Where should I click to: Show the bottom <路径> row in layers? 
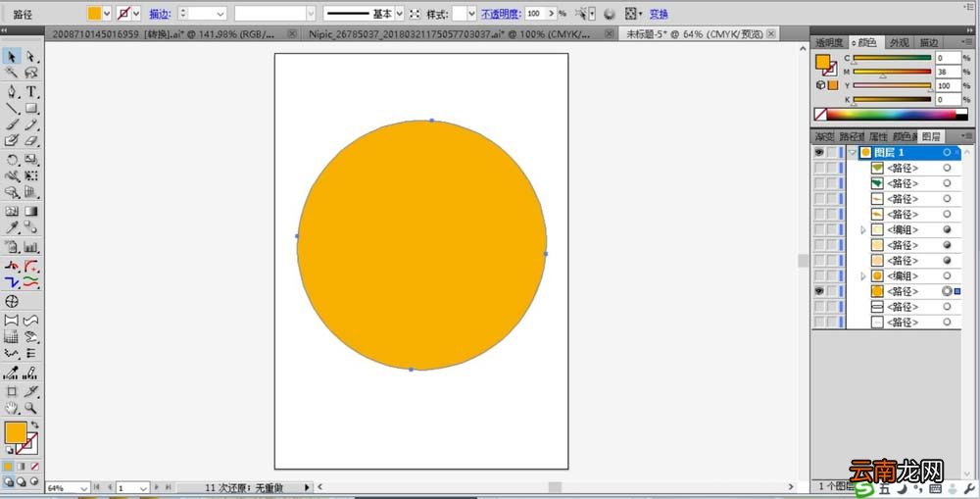tap(818, 322)
